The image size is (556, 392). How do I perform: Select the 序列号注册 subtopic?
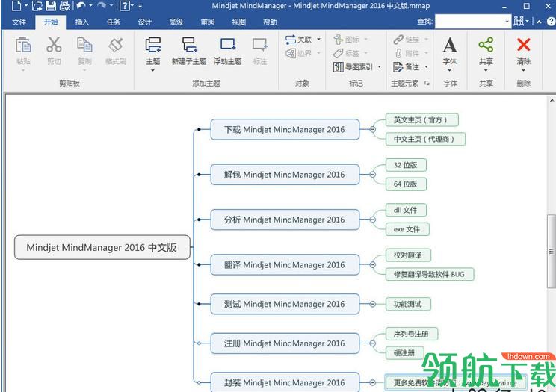[x=411, y=334]
